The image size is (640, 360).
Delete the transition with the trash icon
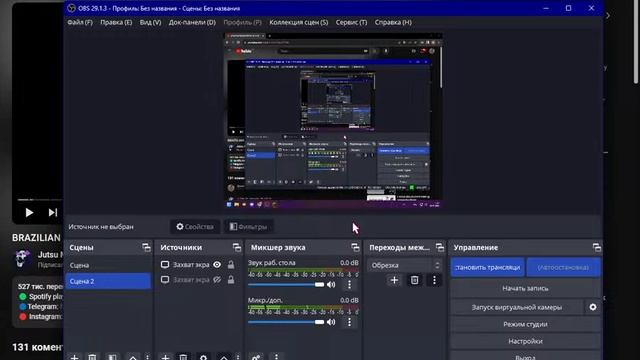point(414,280)
